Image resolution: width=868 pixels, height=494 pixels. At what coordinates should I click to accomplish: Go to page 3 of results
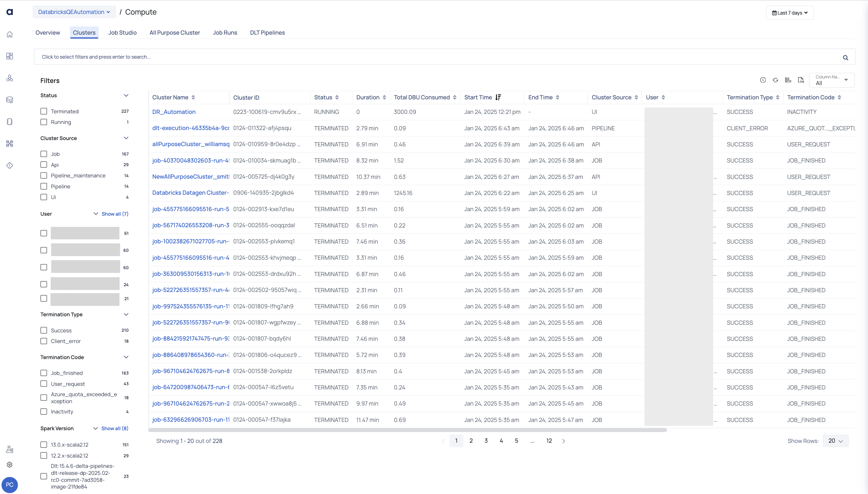(x=486, y=441)
